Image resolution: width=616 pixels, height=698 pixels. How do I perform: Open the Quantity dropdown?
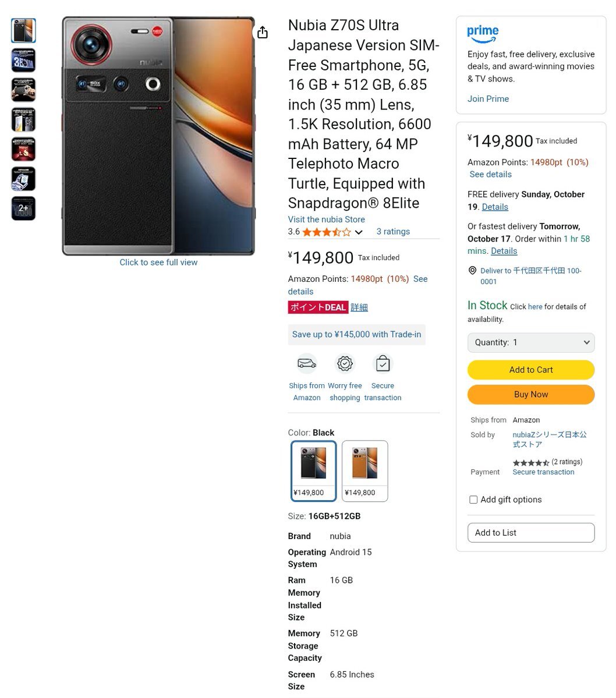click(x=531, y=342)
